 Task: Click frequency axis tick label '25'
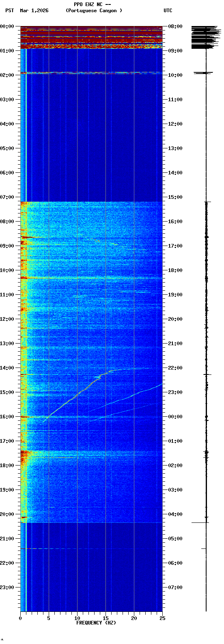[162, 618]
